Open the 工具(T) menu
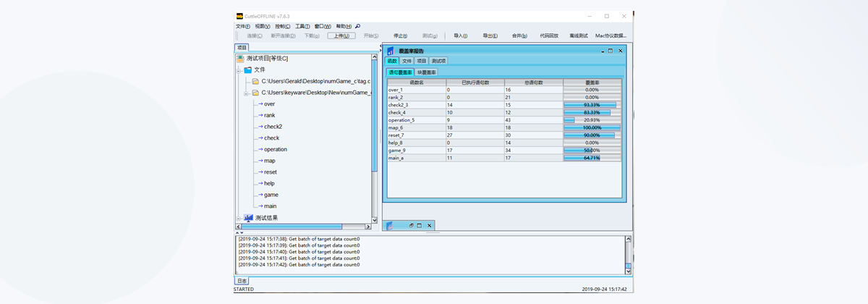This screenshot has width=868, height=304. [303, 26]
